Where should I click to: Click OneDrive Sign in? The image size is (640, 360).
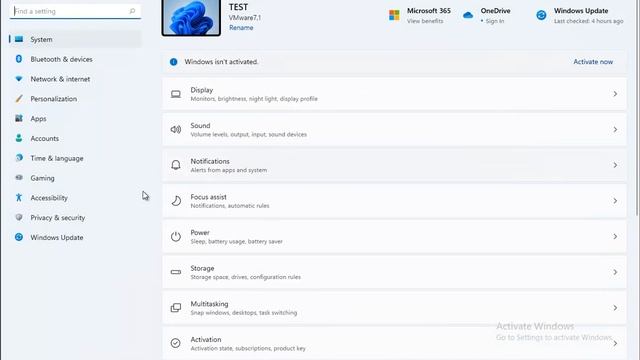(x=494, y=21)
